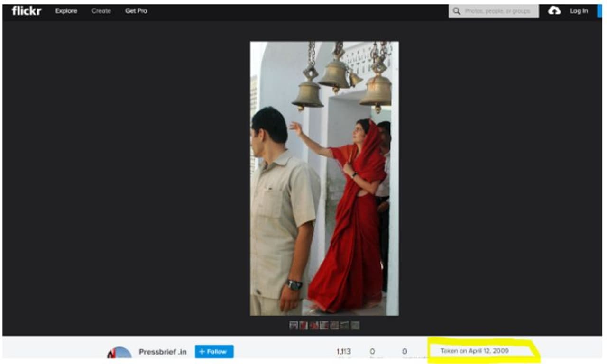The image size is (607, 364).
Task: Open the Explore menu
Action: point(66,11)
